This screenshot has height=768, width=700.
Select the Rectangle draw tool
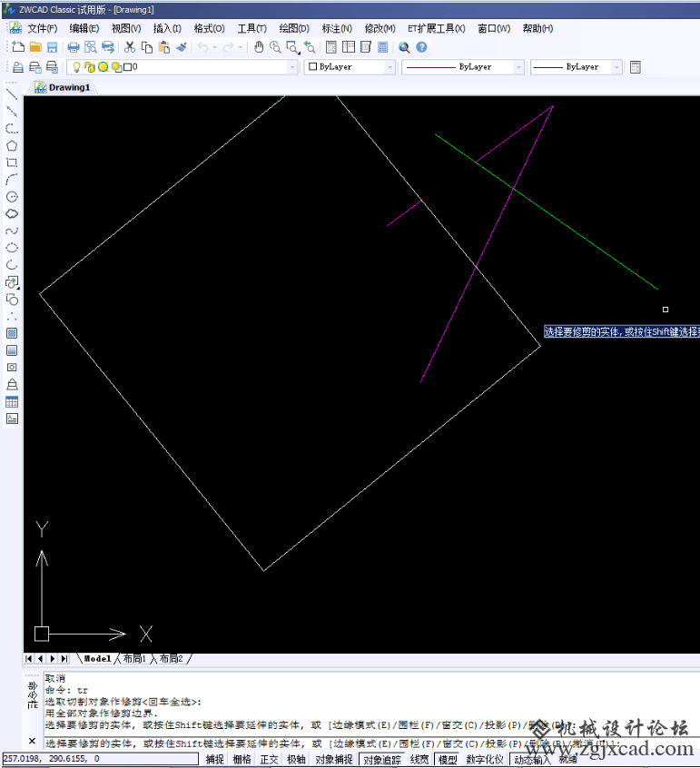[12, 162]
